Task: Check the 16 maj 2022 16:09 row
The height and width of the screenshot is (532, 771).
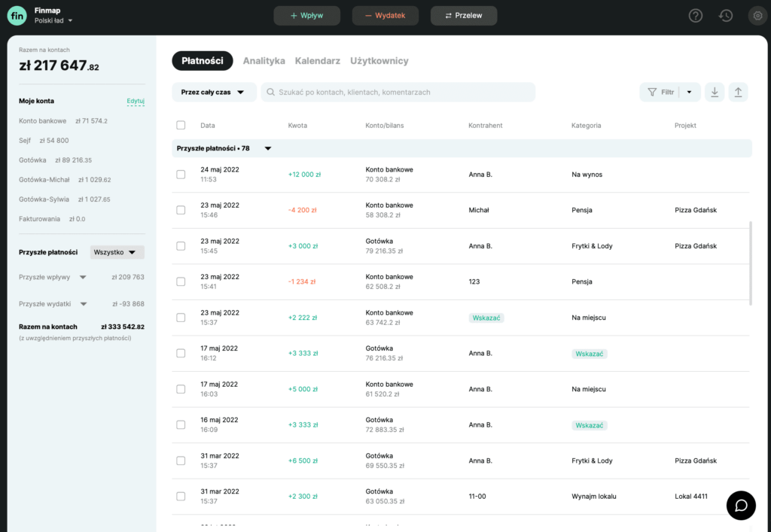Action: [181, 425]
